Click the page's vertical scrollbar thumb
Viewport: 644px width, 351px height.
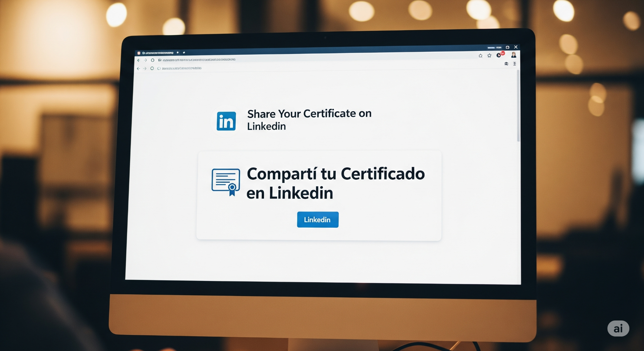pyautogui.click(x=518, y=106)
